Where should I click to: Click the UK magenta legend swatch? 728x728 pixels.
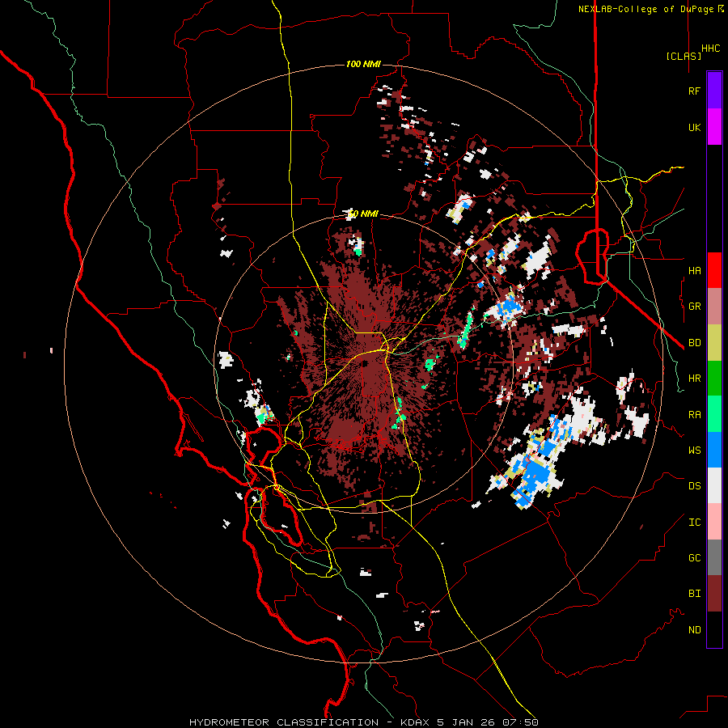coord(714,127)
